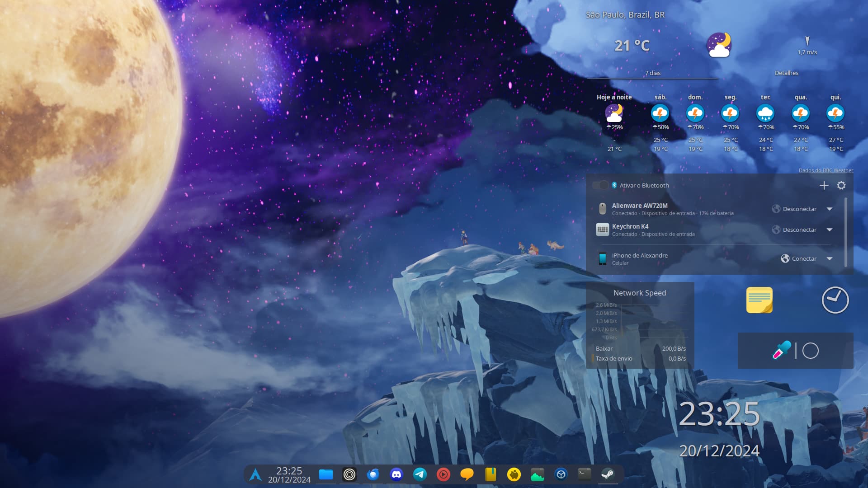This screenshot has width=868, height=488.
Task: Switch to the Detalhes weather tab
Action: [x=786, y=73]
